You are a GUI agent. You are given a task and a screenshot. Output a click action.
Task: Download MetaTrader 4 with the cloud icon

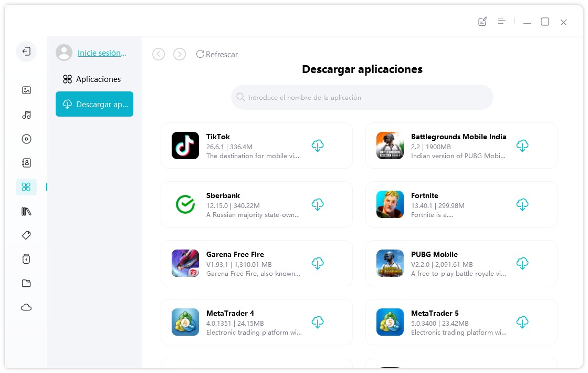pos(318,322)
